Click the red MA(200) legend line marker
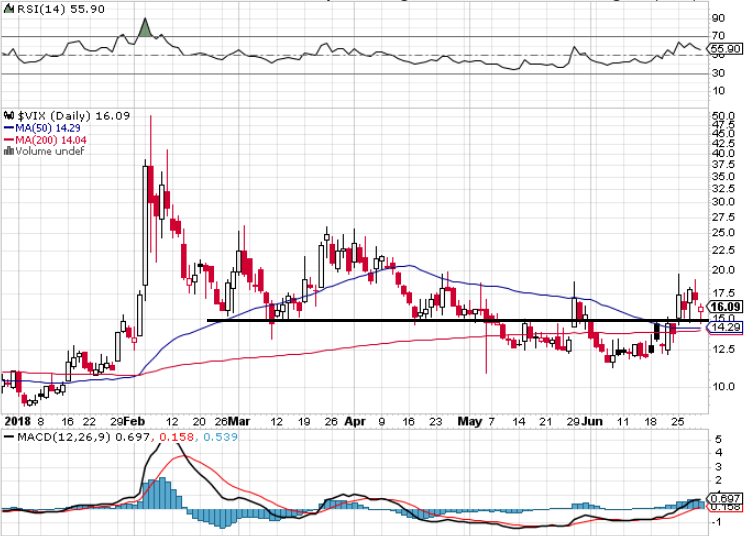753x536 pixels. [x=9, y=140]
